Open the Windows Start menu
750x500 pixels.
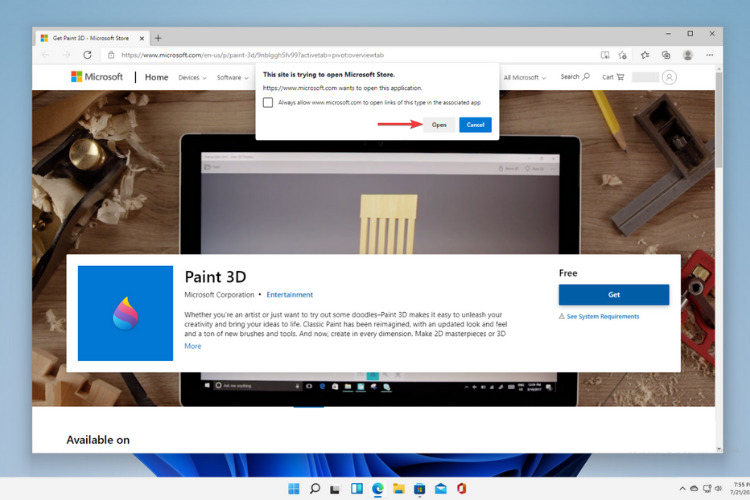294,489
